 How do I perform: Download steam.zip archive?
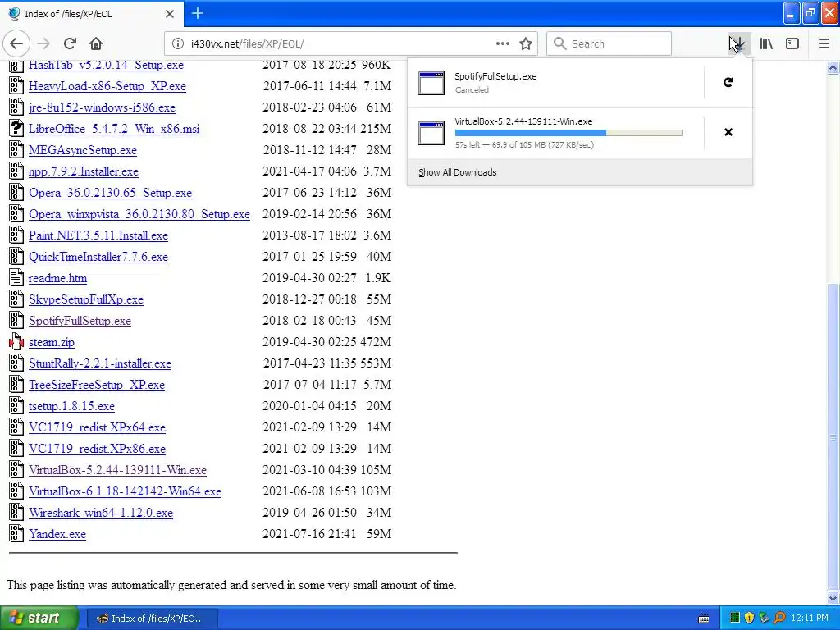click(x=52, y=342)
